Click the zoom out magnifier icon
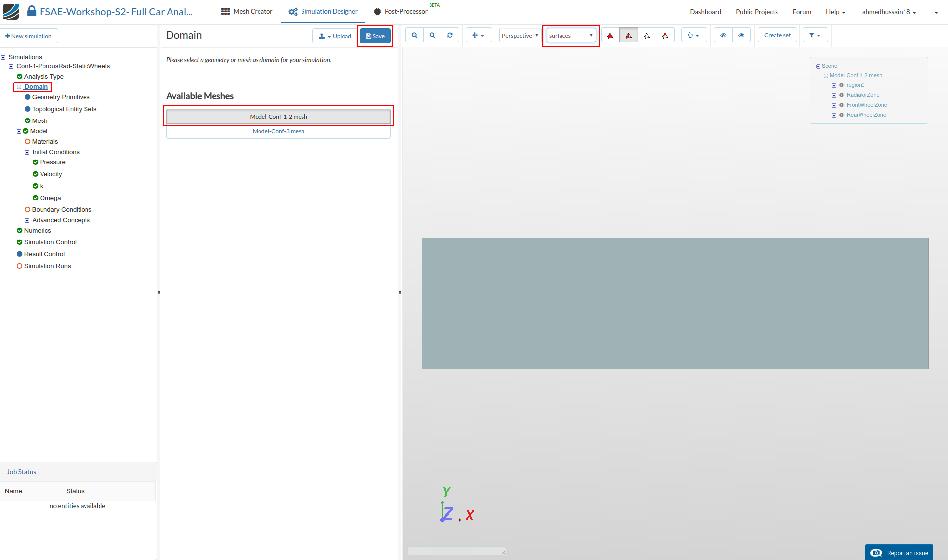 (432, 35)
